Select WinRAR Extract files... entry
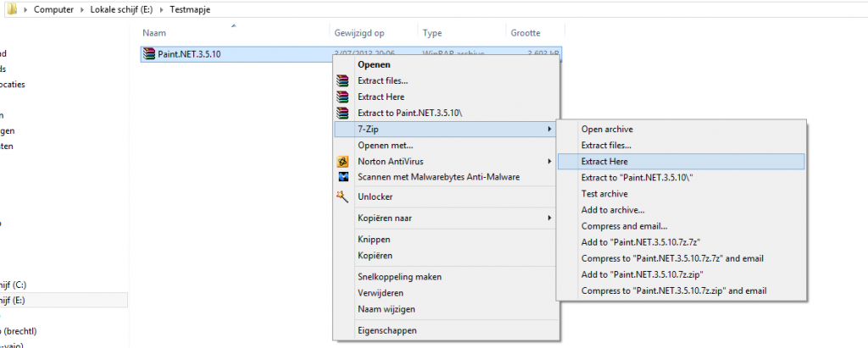This screenshot has width=868, height=348. [x=446, y=80]
